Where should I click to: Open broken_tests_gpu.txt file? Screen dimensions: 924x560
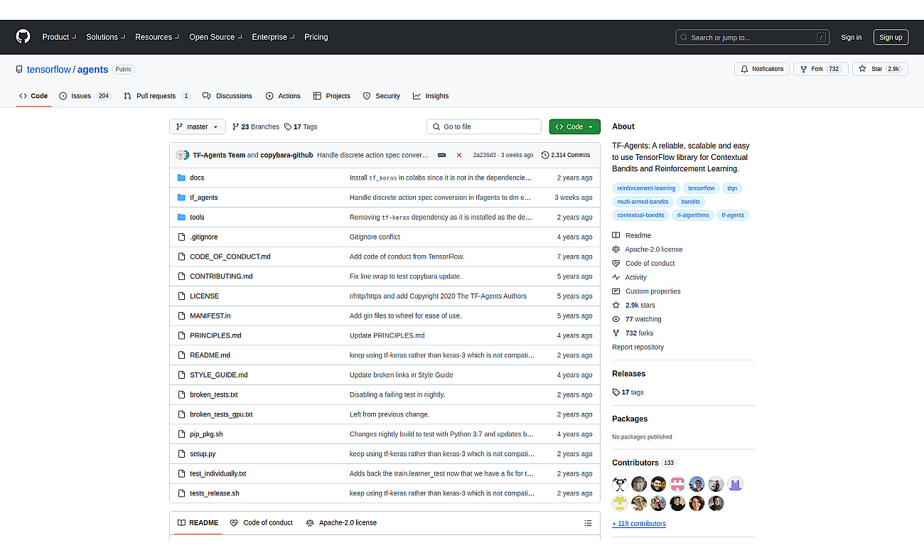click(221, 414)
